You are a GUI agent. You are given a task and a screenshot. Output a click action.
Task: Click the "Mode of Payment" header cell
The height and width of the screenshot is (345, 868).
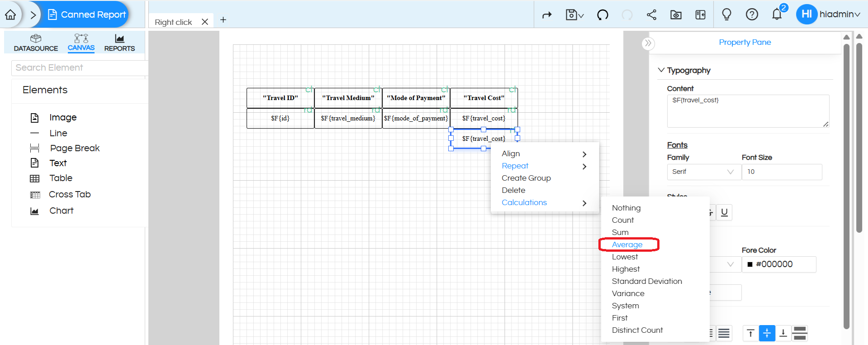[x=416, y=98]
